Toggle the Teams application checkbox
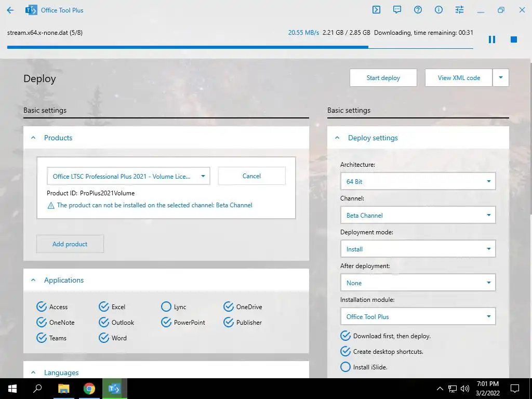 pos(42,338)
